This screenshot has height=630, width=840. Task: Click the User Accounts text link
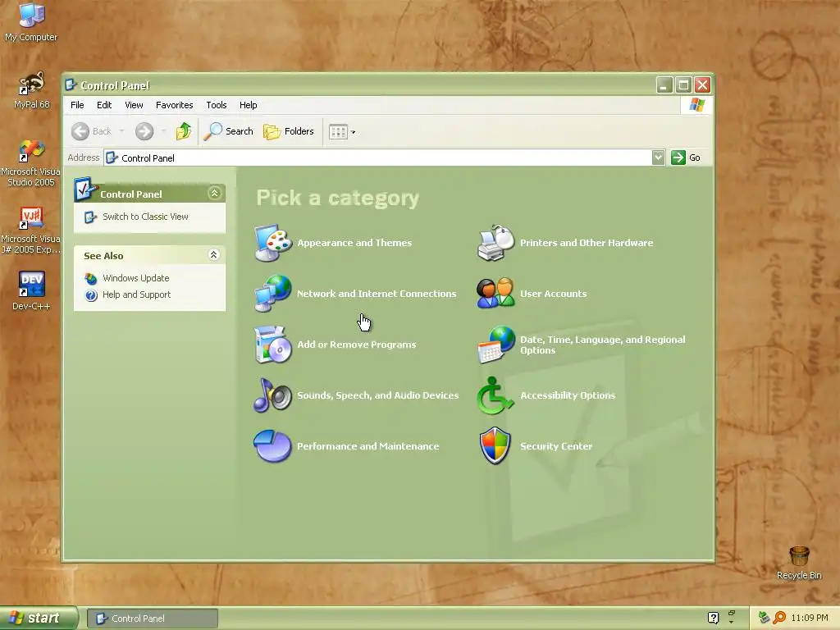click(x=554, y=294)
